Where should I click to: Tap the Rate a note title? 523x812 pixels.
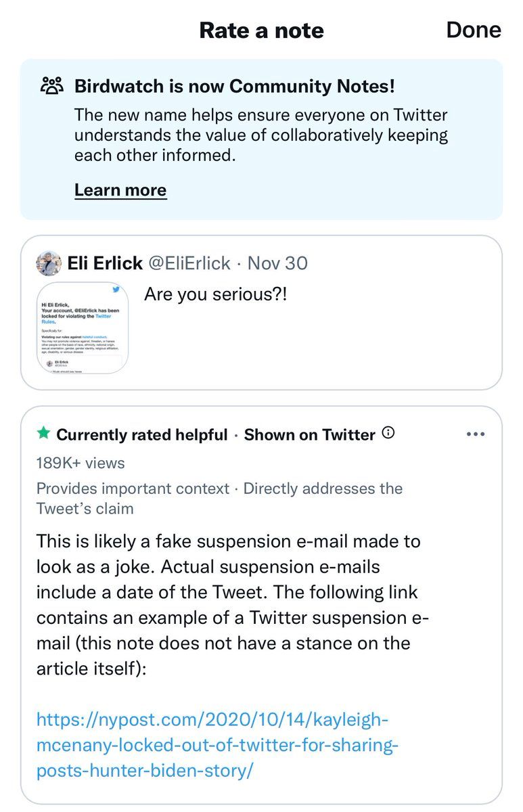[261, 30]
